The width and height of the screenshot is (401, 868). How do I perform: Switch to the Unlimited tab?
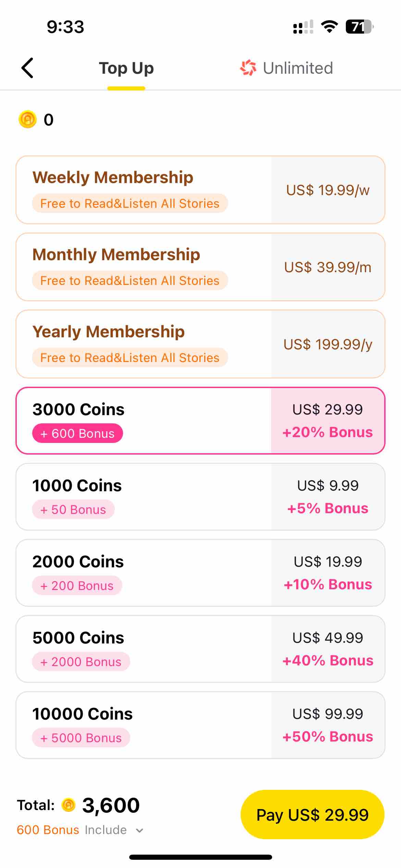click(x=286, y=68)
